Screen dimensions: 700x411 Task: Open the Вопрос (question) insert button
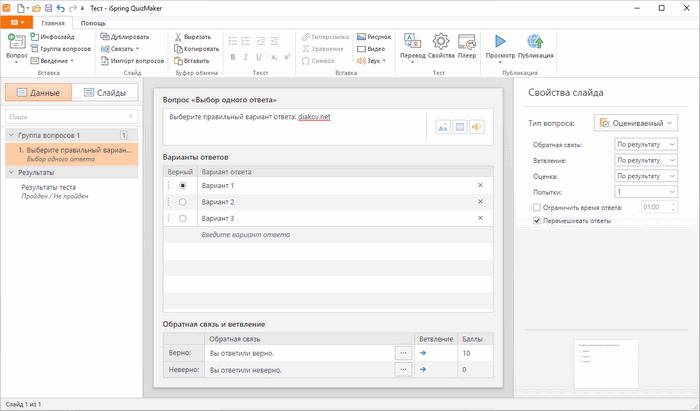point(17,47)
